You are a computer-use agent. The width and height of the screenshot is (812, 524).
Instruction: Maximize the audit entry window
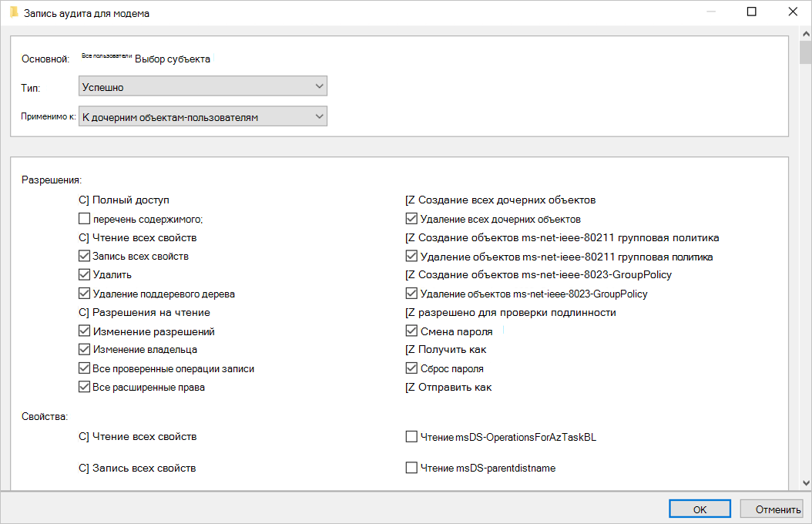point(751,12)
